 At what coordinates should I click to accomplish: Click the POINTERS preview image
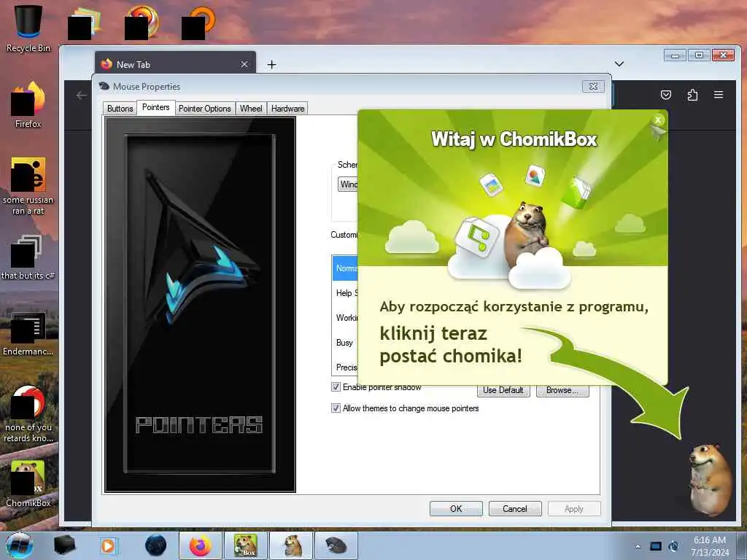click(x=200, y=305)
